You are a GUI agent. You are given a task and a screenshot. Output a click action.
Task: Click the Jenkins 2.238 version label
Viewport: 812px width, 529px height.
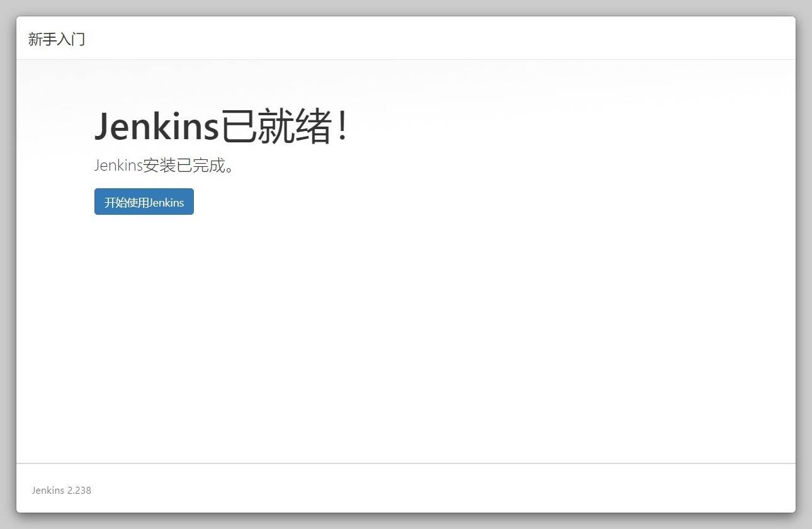62,490
